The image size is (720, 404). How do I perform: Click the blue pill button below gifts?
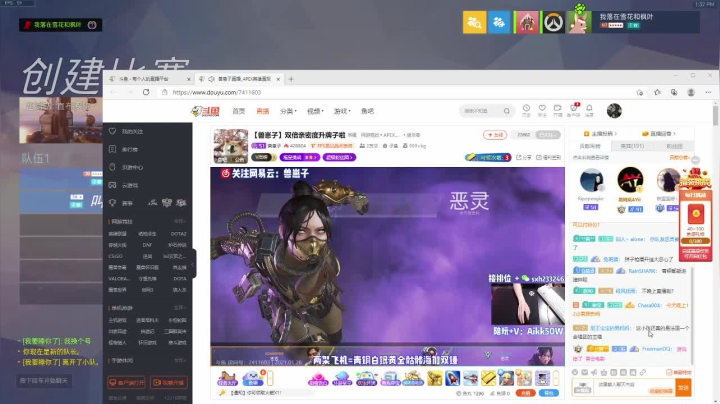pyautogui.click(x=549, y=393)
